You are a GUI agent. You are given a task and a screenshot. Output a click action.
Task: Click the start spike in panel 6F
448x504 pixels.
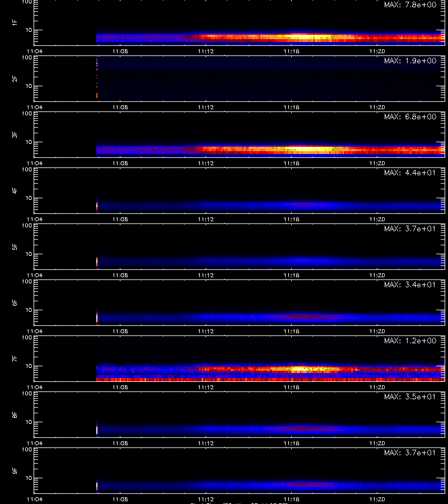tap(97, 318)
